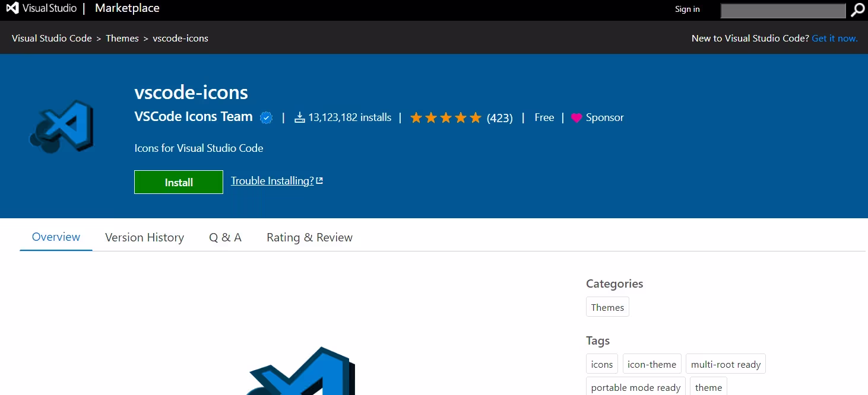Open the Marketplace header link
The height and width of the screenshot is (395, 868).
(127, 8)
